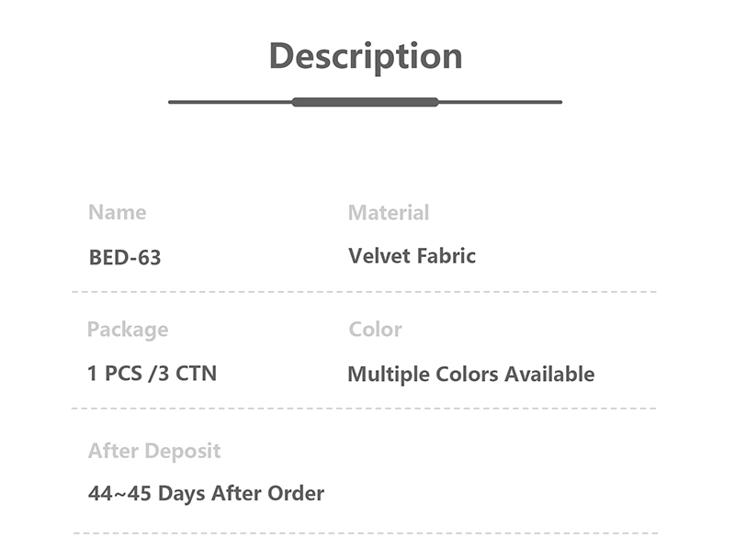
Task: Click the 1 PCS /3 CTN value
Action: coord(153,374)
